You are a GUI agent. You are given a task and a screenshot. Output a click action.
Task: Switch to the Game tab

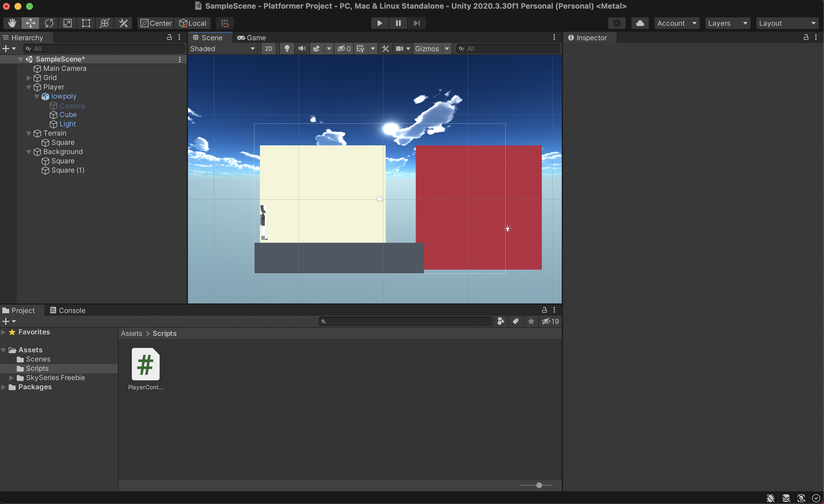(252, 38)
